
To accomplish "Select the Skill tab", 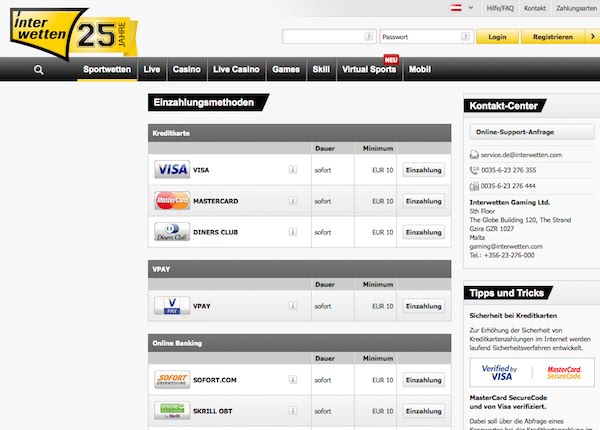I will point(321,69).
